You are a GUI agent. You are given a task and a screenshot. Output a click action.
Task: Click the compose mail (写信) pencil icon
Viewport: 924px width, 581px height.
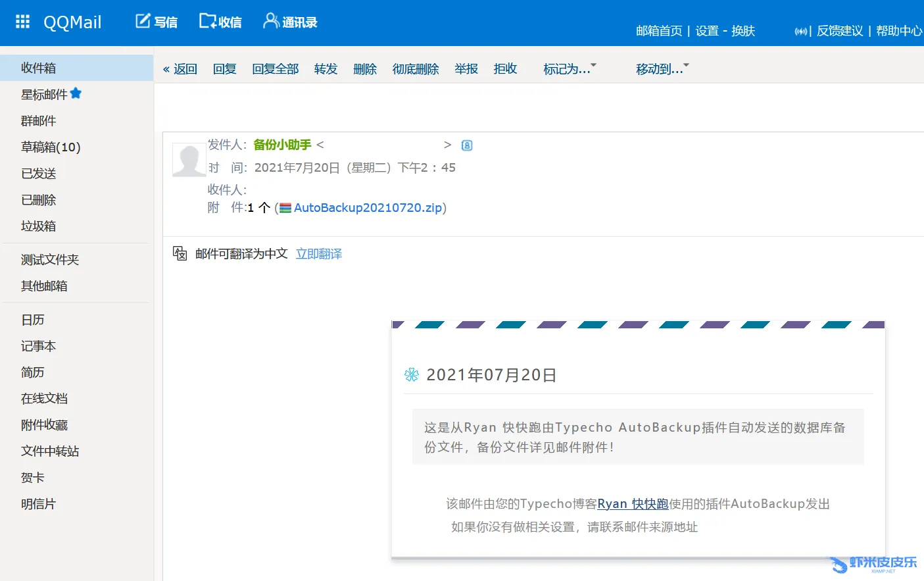(x=143, y=21)
